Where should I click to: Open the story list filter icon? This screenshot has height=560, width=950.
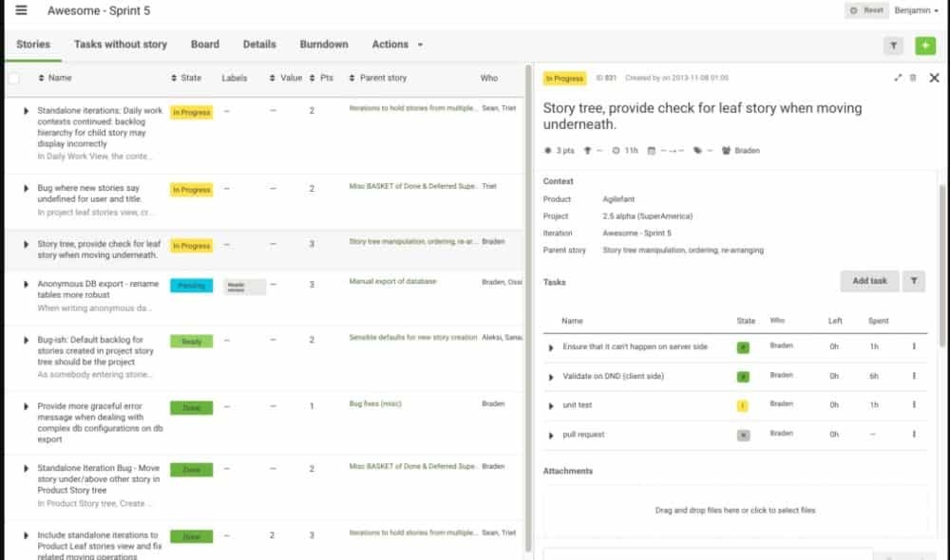pos(893,46)
